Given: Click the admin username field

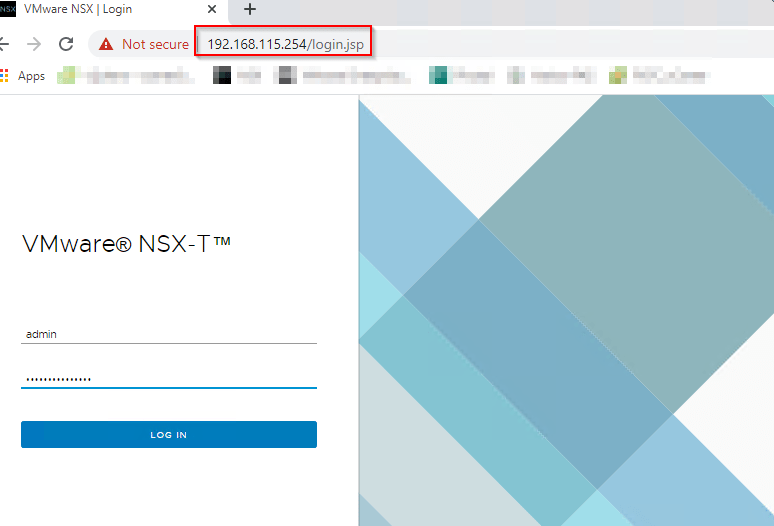Looking at the screenshot, I should tap(169, 334).
